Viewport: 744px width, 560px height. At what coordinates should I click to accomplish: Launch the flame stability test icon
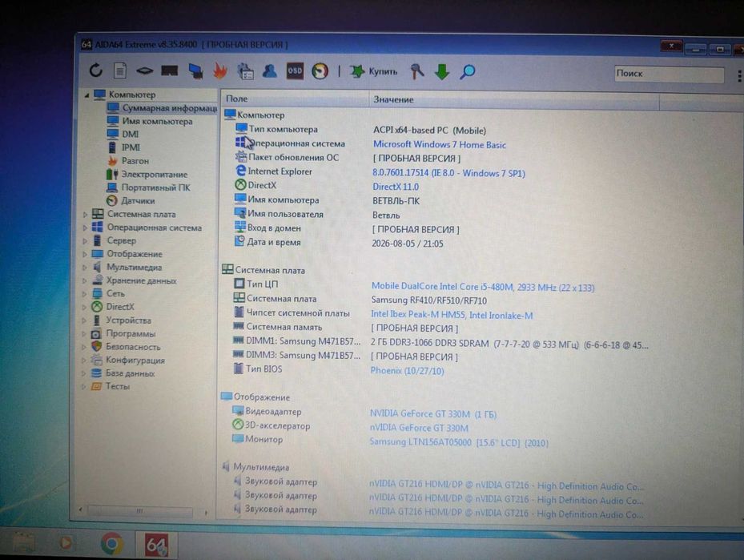(x=219, y=71)
